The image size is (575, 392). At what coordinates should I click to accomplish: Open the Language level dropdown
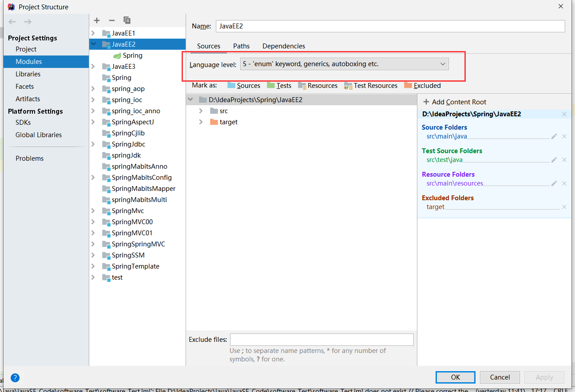(x=344, y=64)
